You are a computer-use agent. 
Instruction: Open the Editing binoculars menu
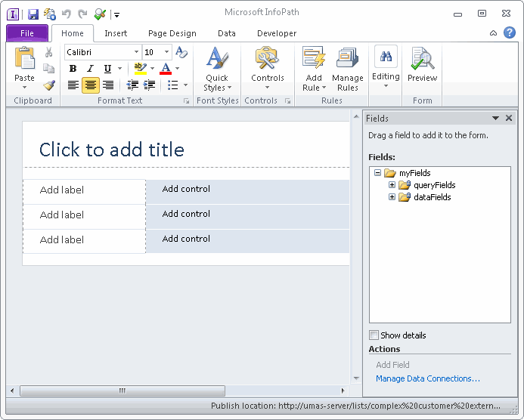[386, 66]
